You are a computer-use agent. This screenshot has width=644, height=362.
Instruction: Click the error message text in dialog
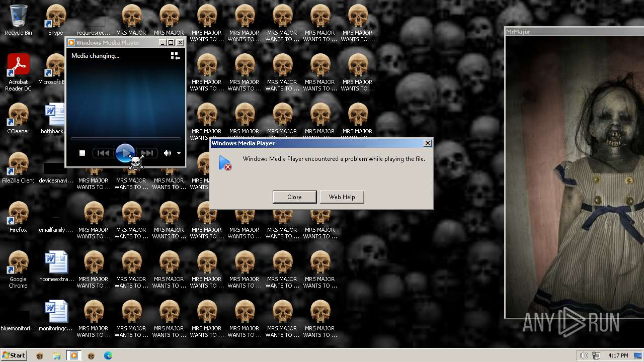[x=334, y=159]
